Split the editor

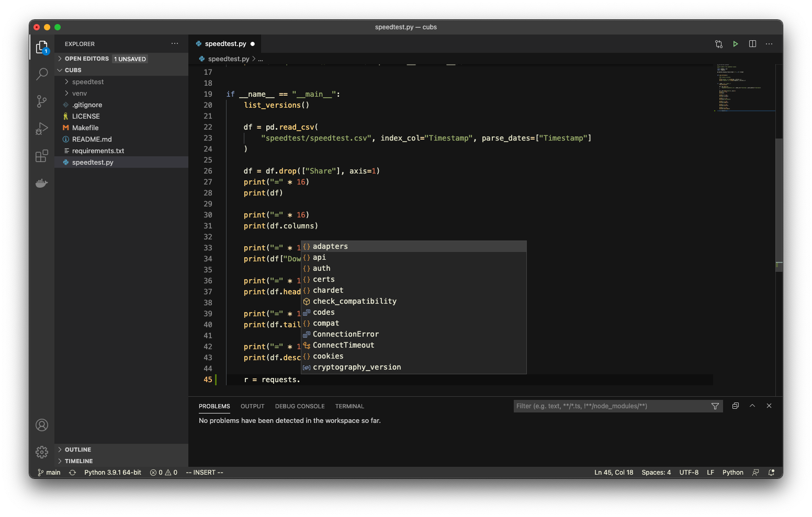pos(752,44)
